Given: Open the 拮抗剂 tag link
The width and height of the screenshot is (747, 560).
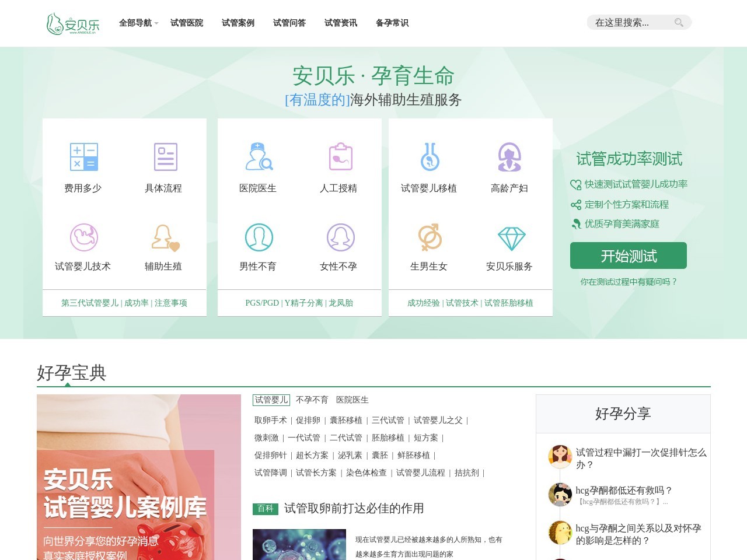Looking at the screenshot, I should point(467,473).
